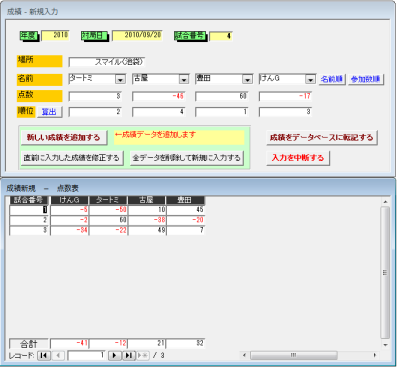The image size is (398, 367).
Task: Open the けんG name dropdown
Action: click(x=310, y=79)
